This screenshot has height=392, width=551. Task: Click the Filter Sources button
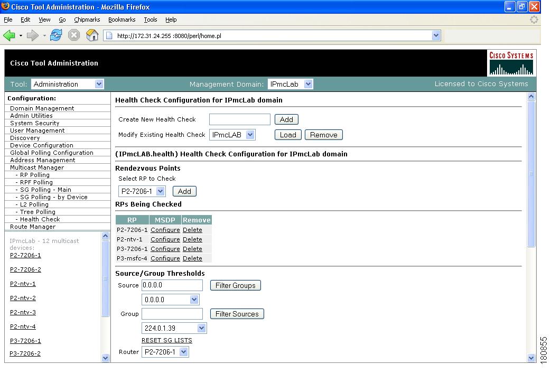pyautogui.click(x=237, y=314)
